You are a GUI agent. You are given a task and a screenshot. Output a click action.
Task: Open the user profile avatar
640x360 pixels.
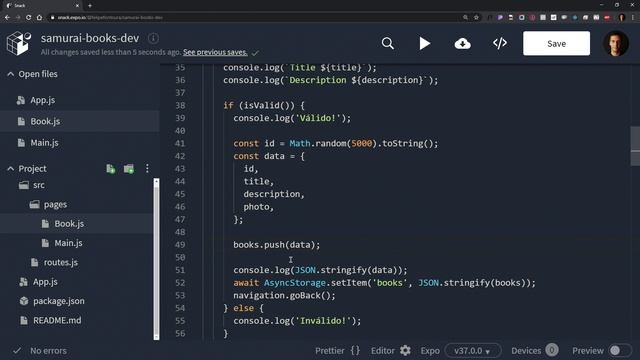click(x=616, y=43)
